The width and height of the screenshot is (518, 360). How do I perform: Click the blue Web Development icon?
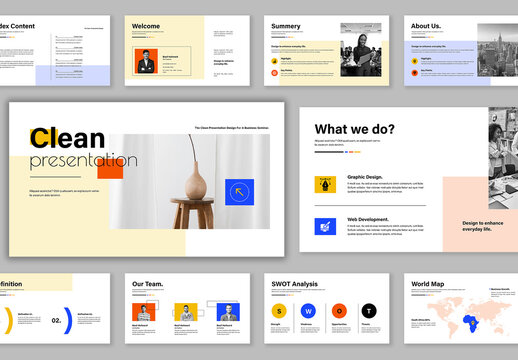coord(325,227)
